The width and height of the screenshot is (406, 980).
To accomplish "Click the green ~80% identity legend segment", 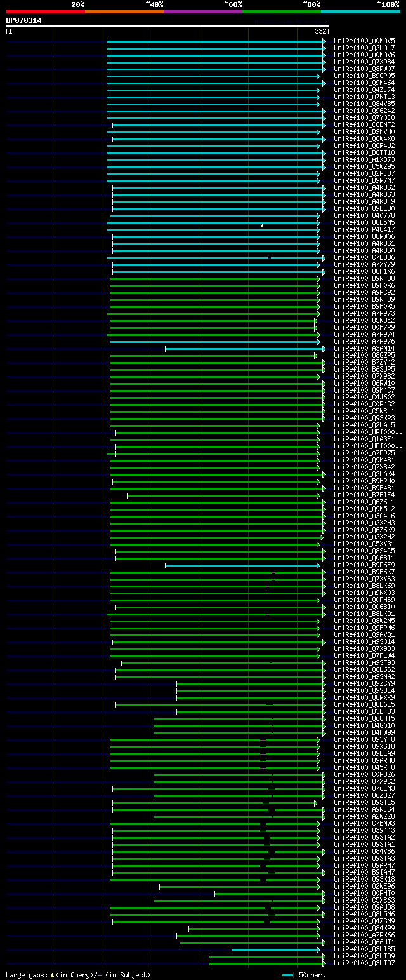I will coord(281,11).
